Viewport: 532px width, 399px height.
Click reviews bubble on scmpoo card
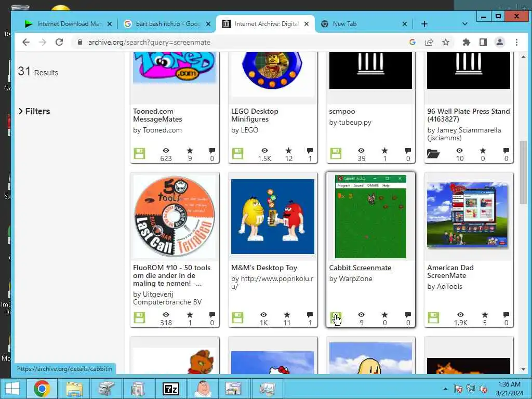pyautogui.click(x=408, y=150)
